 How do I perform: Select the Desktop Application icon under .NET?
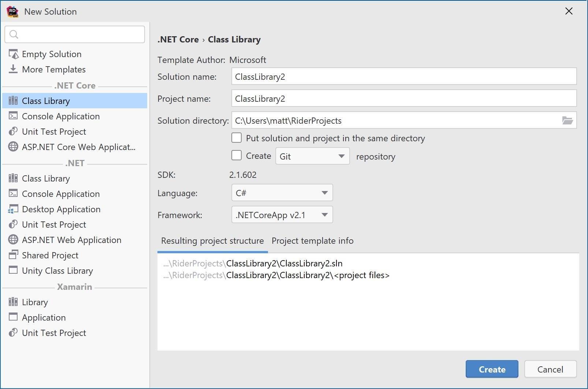tap(13, 209)
